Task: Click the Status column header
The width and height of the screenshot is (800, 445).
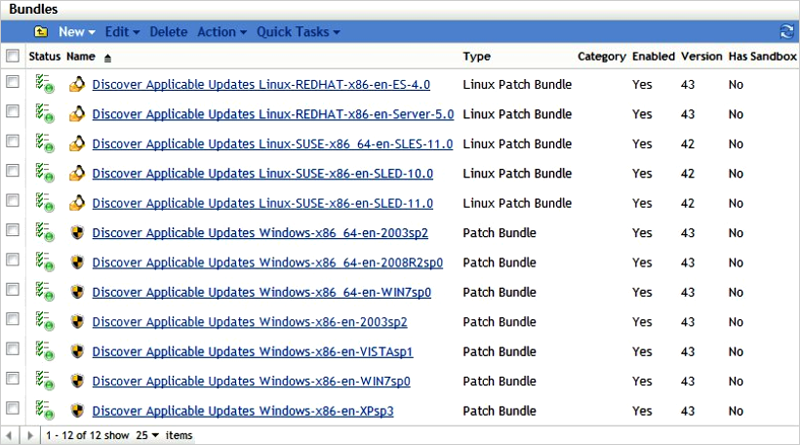Action: click(x=44, y=56)
